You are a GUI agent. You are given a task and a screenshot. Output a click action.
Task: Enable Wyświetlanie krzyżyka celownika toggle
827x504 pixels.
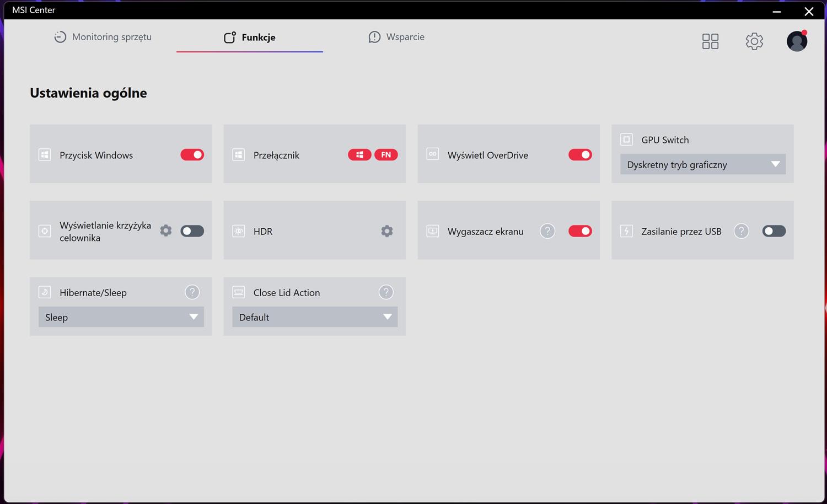pos(192,231)
